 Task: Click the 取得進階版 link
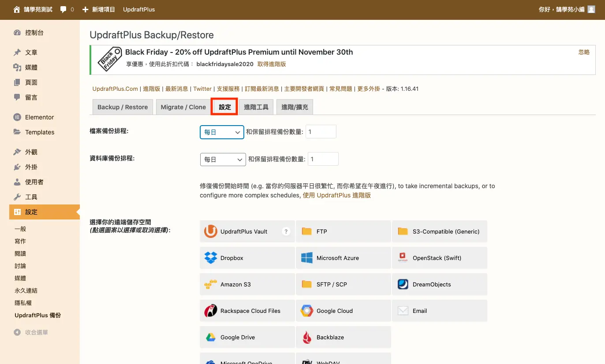pyautogui.click(x=272, y=64)
